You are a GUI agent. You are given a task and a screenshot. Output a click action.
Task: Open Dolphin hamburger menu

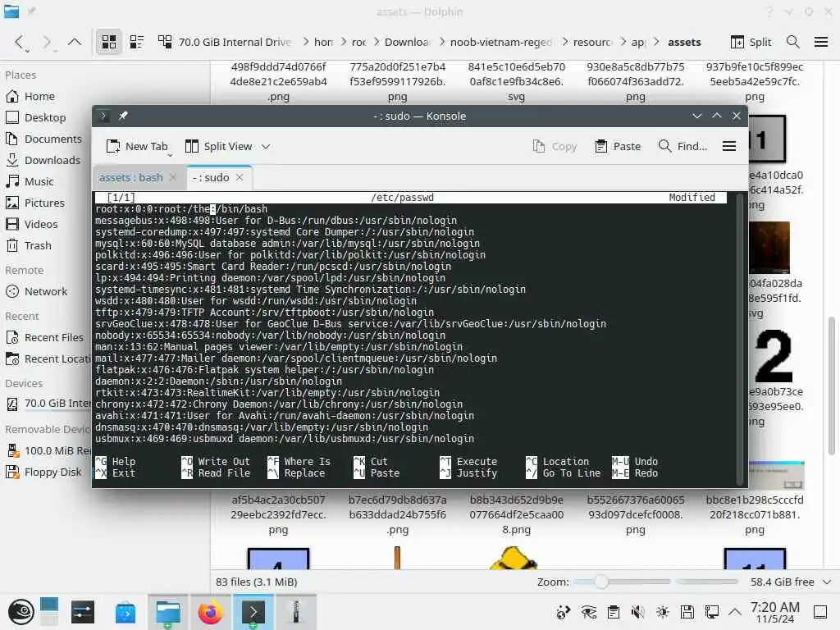[820, 42]
